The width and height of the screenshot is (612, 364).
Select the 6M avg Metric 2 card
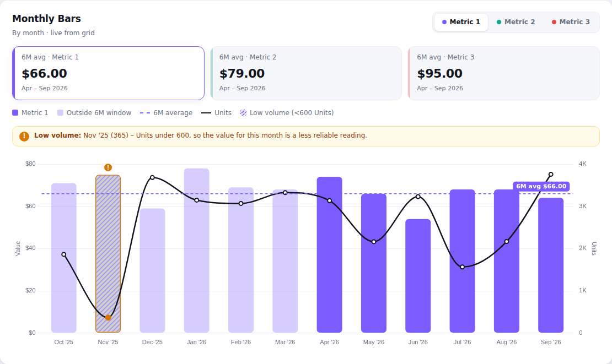click(x=306, y=73)
